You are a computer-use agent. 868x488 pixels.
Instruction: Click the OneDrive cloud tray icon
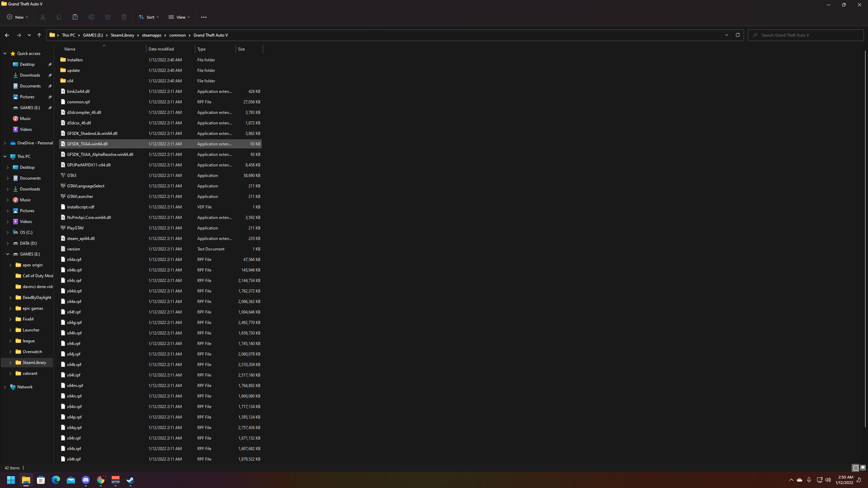tap(800, 480)
